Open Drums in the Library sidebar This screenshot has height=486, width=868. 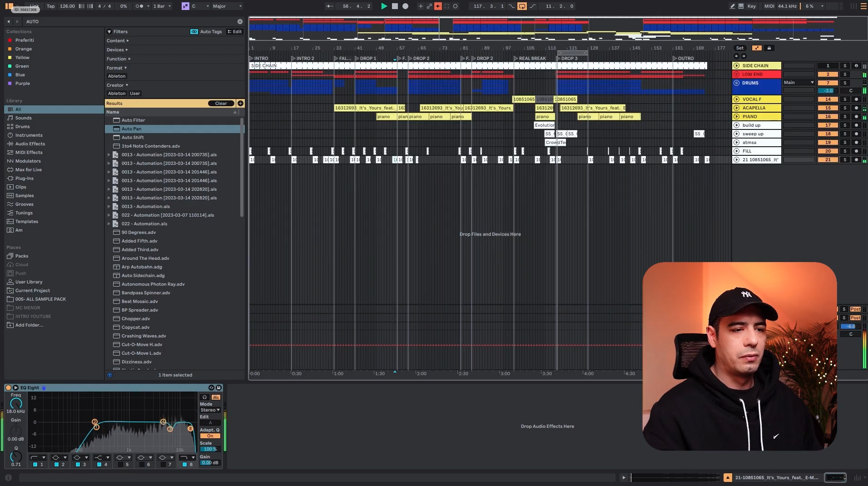click(x=22, y=127)
